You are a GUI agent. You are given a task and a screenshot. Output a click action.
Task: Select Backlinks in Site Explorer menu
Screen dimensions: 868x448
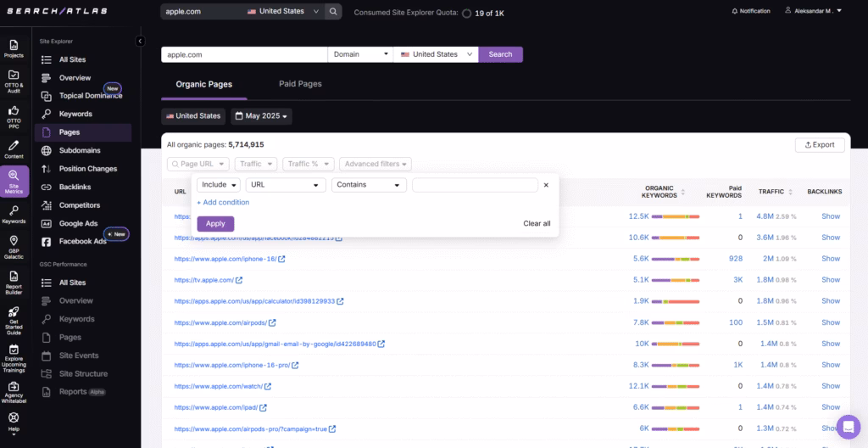tap(75, 187)
